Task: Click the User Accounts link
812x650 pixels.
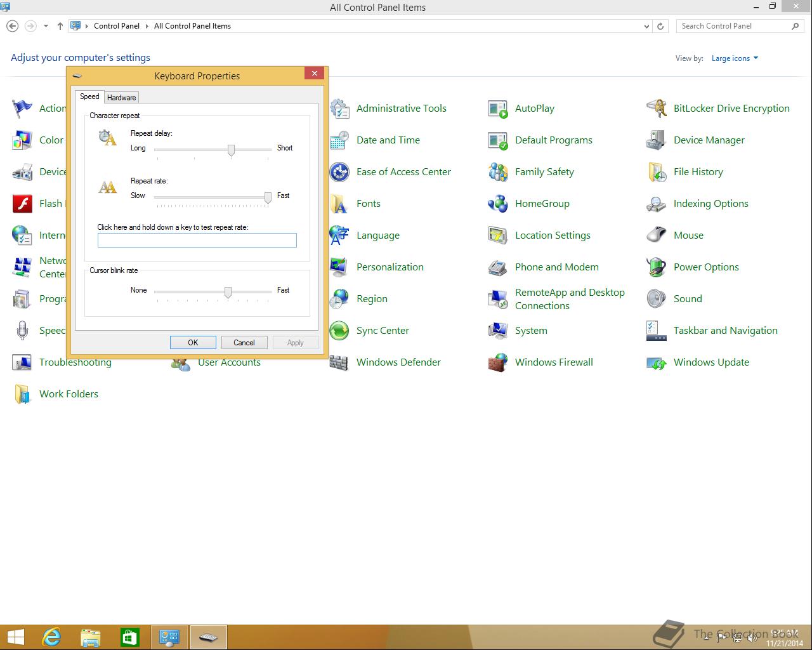Action: pos(229,363)
